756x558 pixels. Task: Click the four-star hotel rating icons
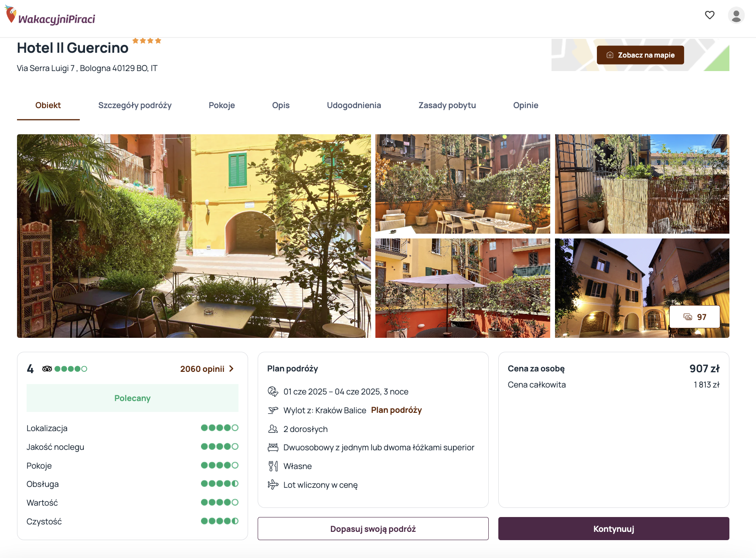(x=147, y=41)
